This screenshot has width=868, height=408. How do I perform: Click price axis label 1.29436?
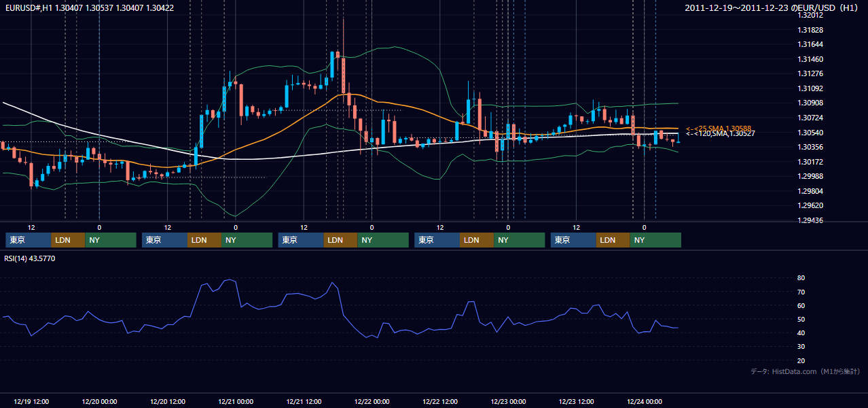click(x=810, y=221)
